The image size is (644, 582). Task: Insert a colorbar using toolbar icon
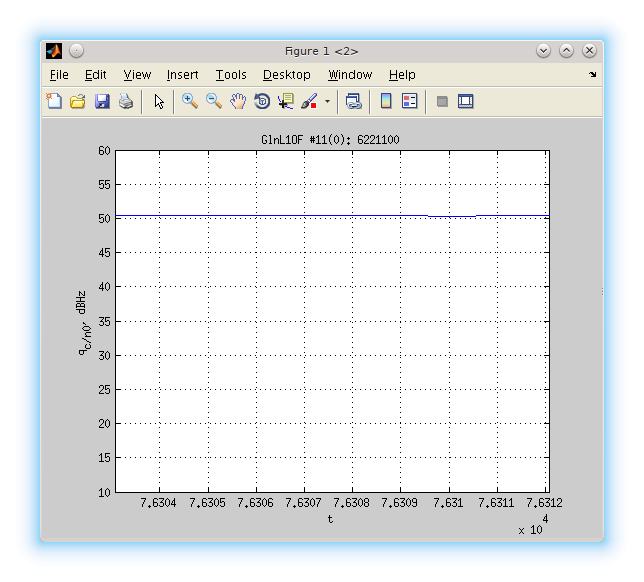pyautogui.click(x=385, y=101)
